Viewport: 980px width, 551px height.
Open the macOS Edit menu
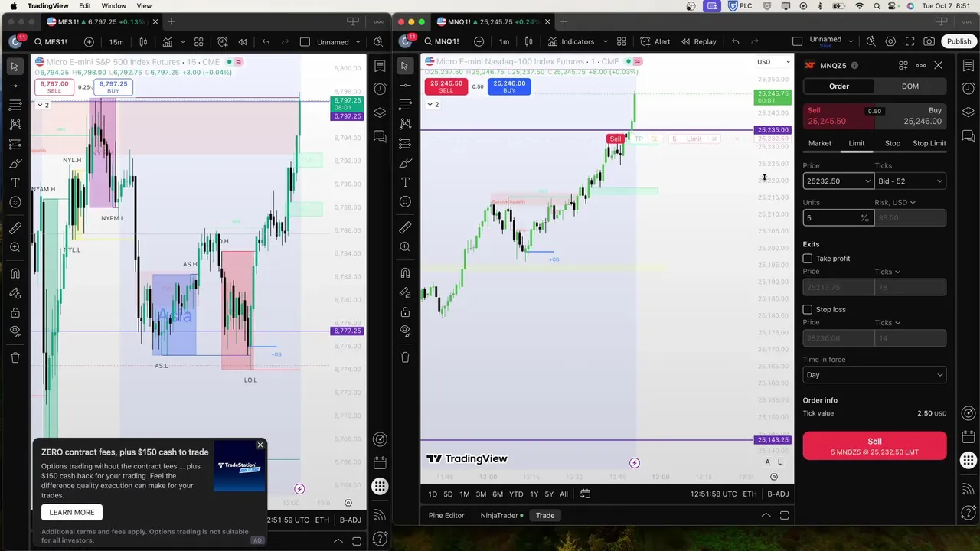pyautogui.click(x=84, y=6)
